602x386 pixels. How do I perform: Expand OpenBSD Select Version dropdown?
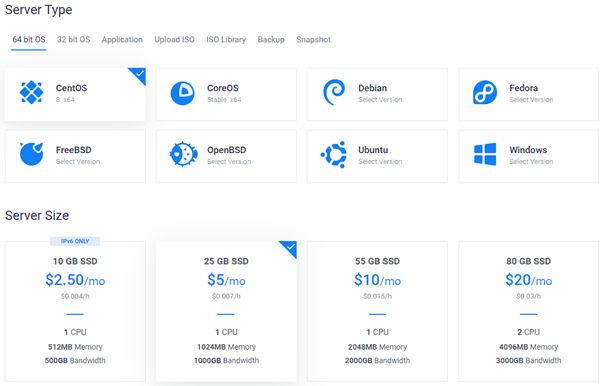click(229, 162)
